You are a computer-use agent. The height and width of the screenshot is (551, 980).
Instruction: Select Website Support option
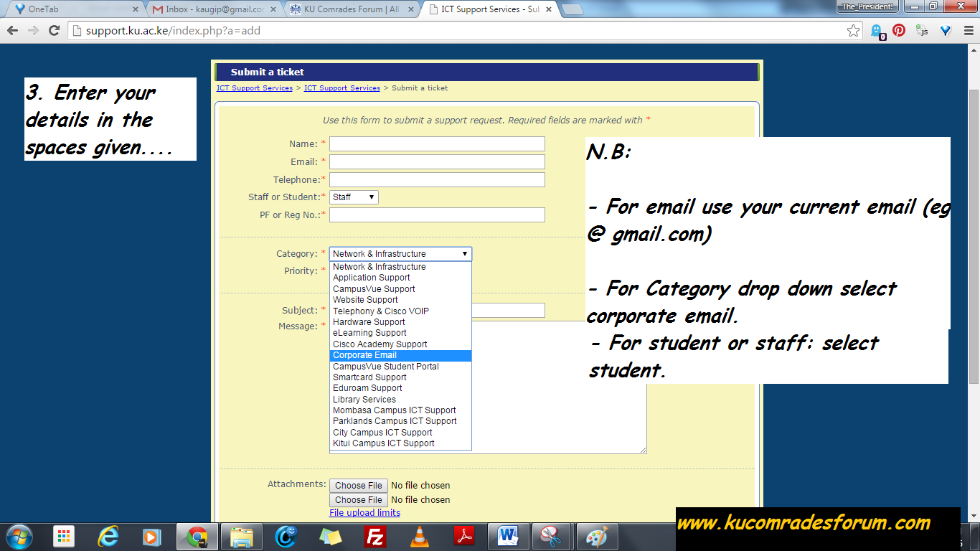coord(400,300)
